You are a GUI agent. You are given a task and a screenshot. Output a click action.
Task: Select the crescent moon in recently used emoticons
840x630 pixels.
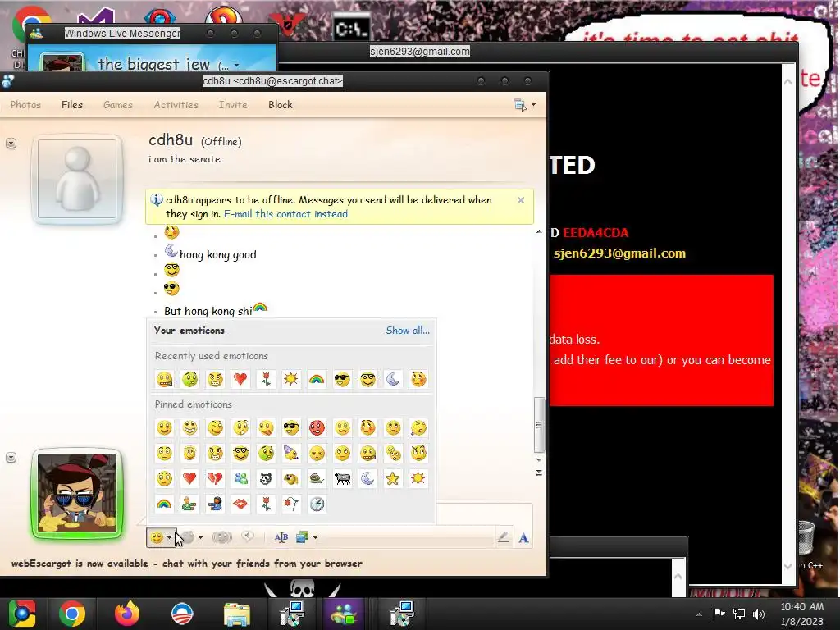[393, 379]
